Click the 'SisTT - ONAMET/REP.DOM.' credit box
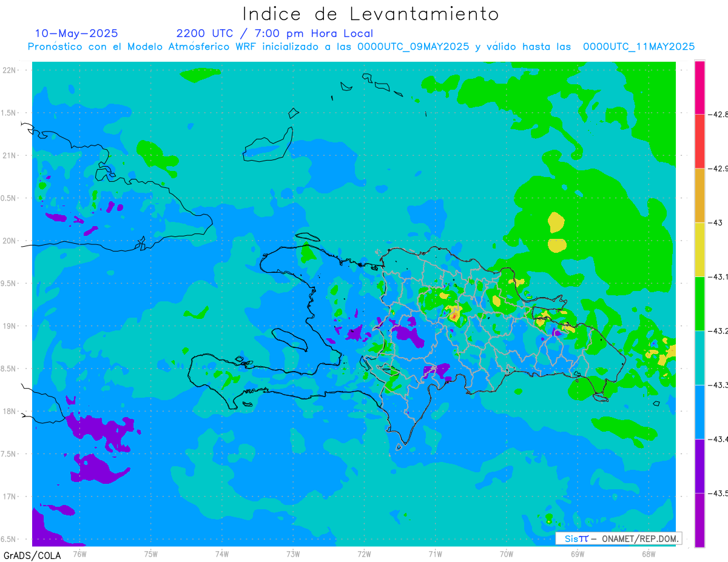728x562 pixels. pyautogui.click(x=619, y=538)
